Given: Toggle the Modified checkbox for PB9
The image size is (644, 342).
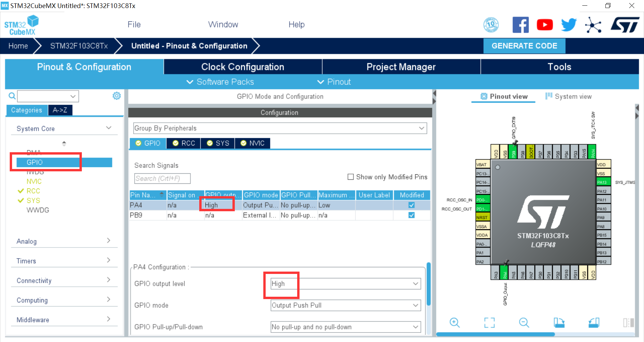Looking at the screenshot, I should pos(412,215).
